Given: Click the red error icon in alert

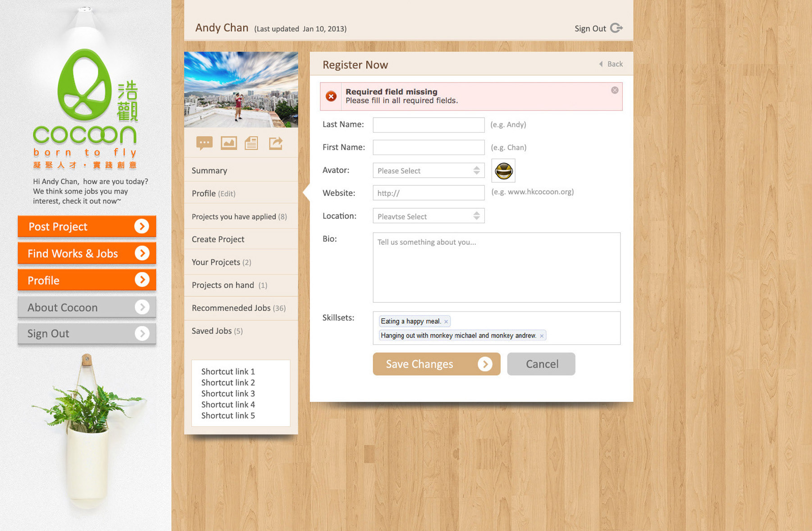Looking at the screenshot, I should pyautogui.click(x=331, y=96).
